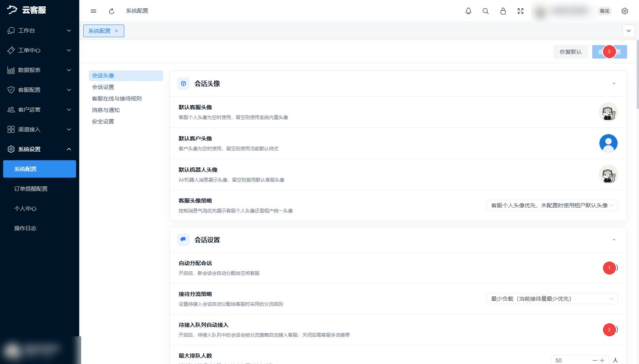Viewport: 639px width, 364px height.
Task: Open search with the magnifier icon
Action: pos(486,11)
